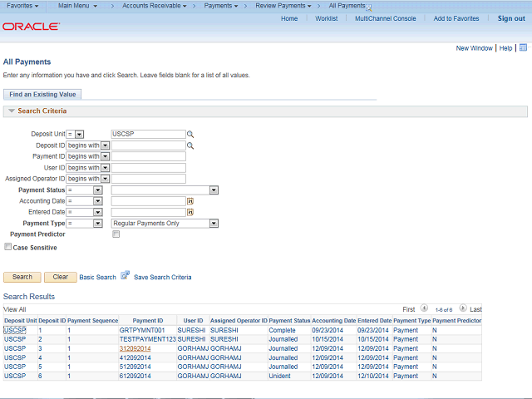Image resolution: width=532 pixels, height=399 pixels.
Task: Open payment ID 312092014 link
Action: pyautogui.click(x=135, y=348)
